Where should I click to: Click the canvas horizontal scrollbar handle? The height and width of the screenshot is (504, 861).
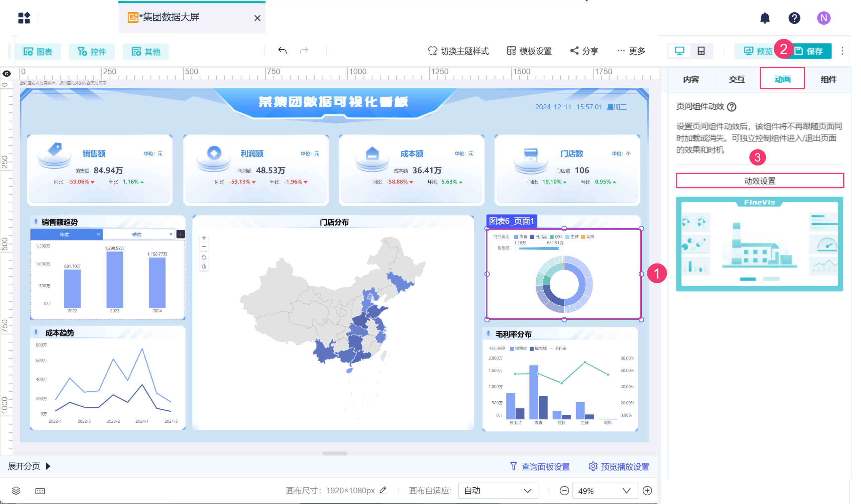[334, 453]
